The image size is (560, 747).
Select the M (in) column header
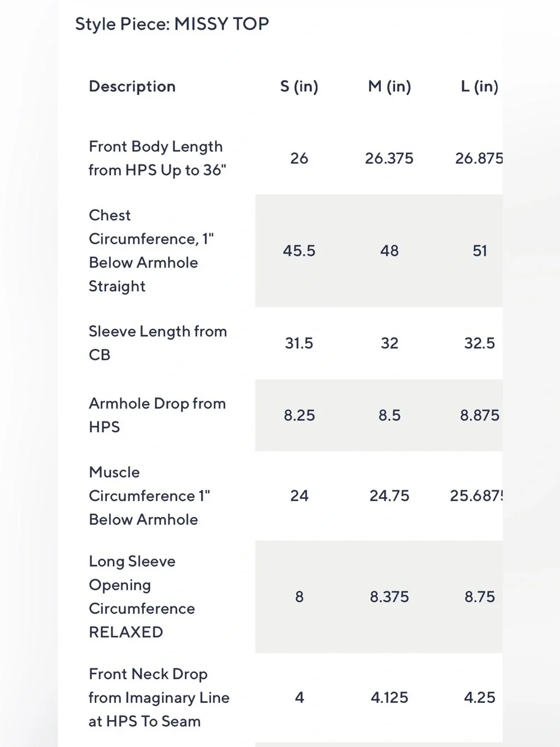389,86
